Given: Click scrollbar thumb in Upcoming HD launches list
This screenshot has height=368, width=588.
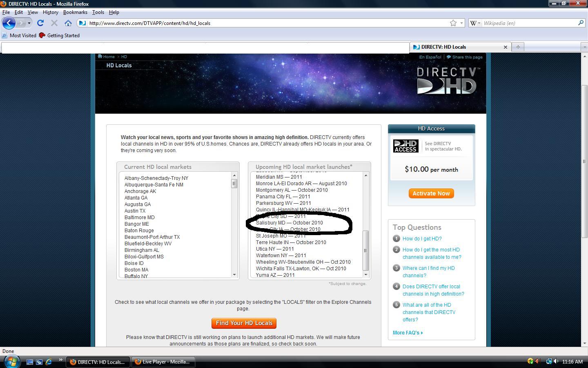Looking at the screenshot, I should coord(366,250).
